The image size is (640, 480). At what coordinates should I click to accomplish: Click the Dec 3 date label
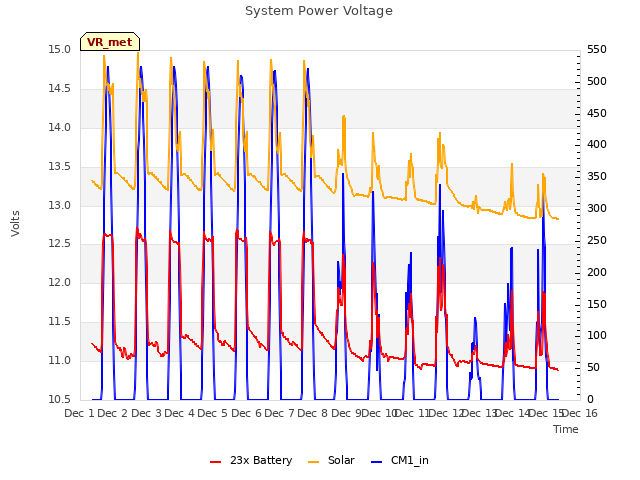(x=147, y=413)
